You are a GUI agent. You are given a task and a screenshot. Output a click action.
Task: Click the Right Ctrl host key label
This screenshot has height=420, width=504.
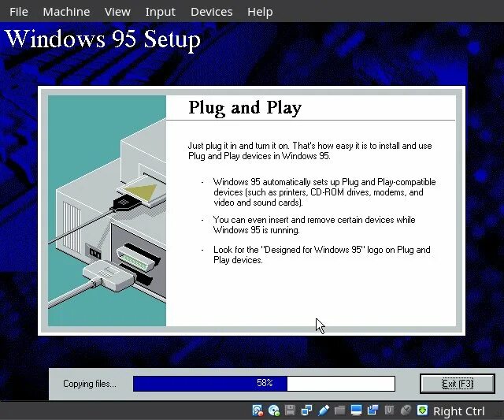click(x=458, y=411)
